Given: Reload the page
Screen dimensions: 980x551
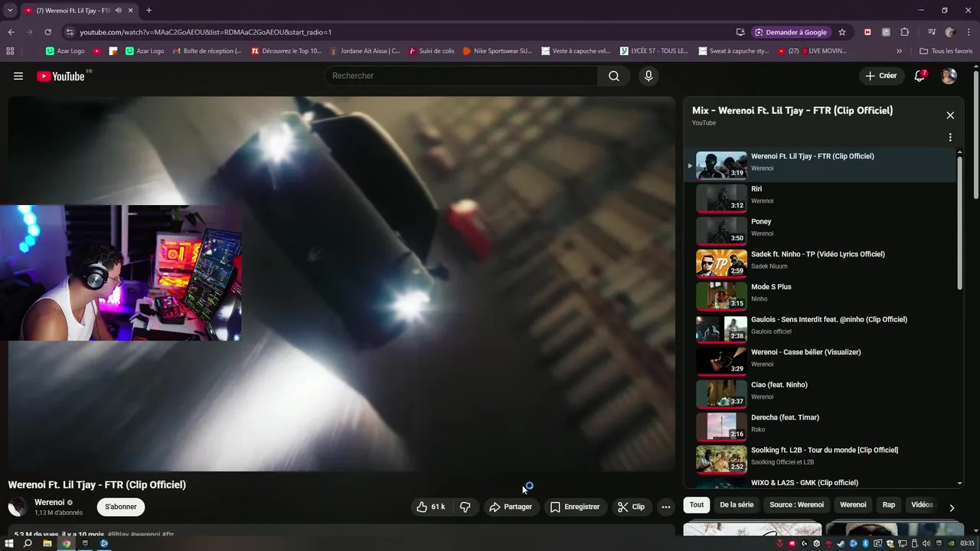Looking at the screenshot, I should 47,32.
